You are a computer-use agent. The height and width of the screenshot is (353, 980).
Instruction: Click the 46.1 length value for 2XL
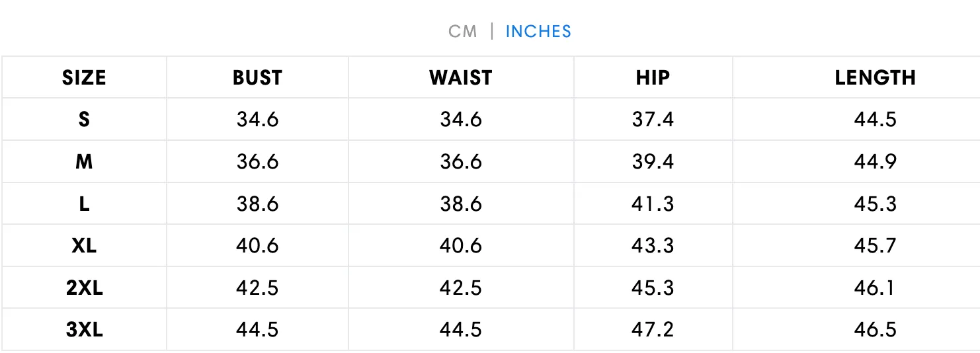tap(875, 288)
